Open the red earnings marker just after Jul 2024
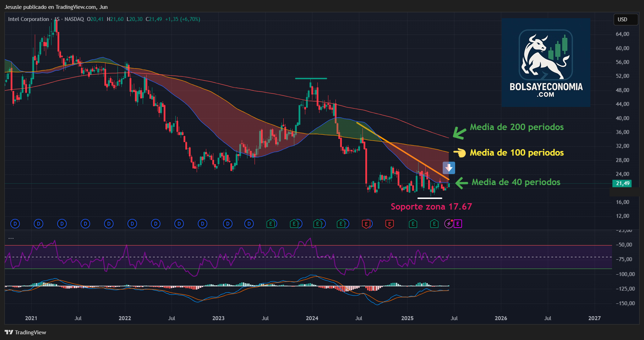The image size is (644, 340). 366,224
